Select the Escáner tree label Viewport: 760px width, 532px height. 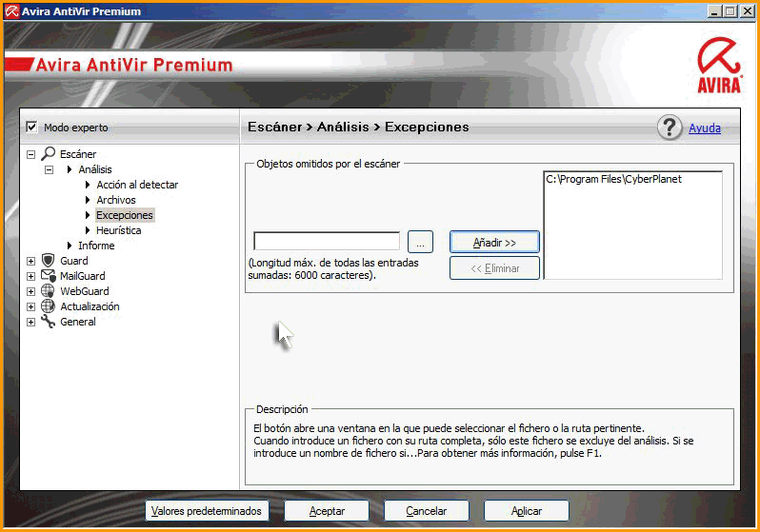78,154
